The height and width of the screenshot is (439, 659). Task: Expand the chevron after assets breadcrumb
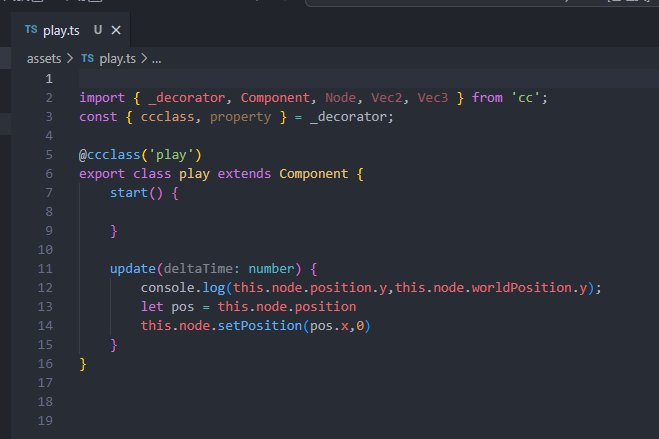[70, 58]
